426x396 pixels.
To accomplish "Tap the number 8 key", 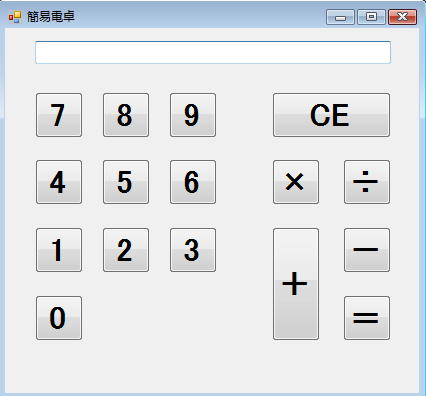I will click(126, 115).
